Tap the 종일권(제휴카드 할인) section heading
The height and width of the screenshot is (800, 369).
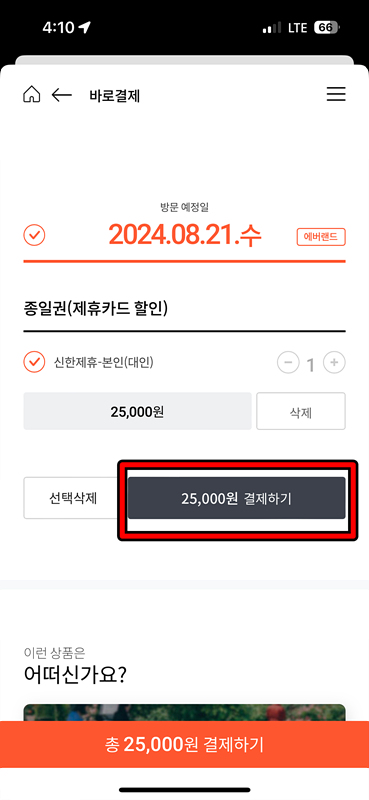coord(96,308)
